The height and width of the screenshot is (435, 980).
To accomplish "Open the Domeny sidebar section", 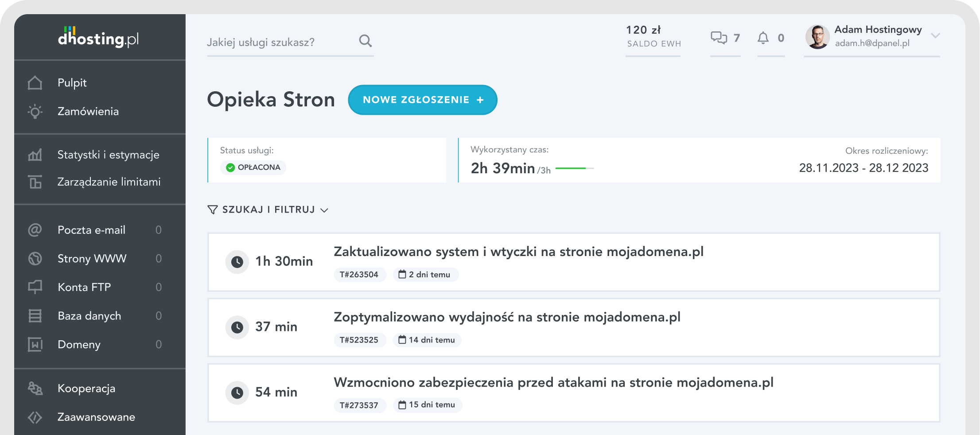I will click(x=79, y=345).
